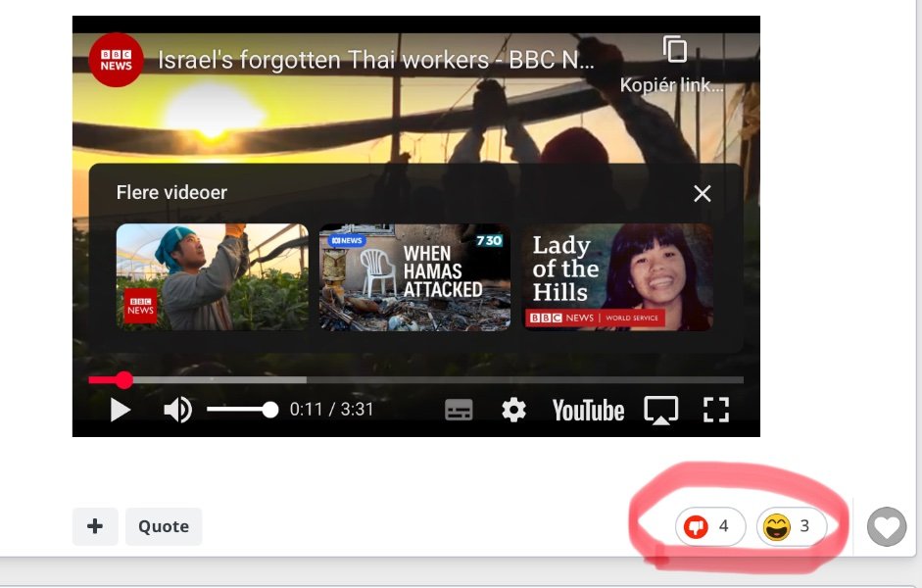Open the video settings gear
Image resolution: width=922 pixels, height=588 pixels.
point(513,410)
